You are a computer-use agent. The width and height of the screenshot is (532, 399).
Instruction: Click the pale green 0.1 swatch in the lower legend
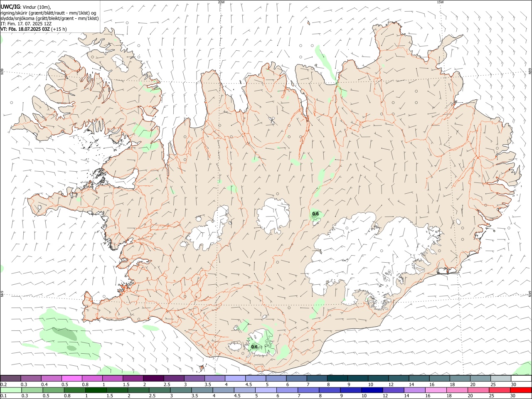click(11, 390)
